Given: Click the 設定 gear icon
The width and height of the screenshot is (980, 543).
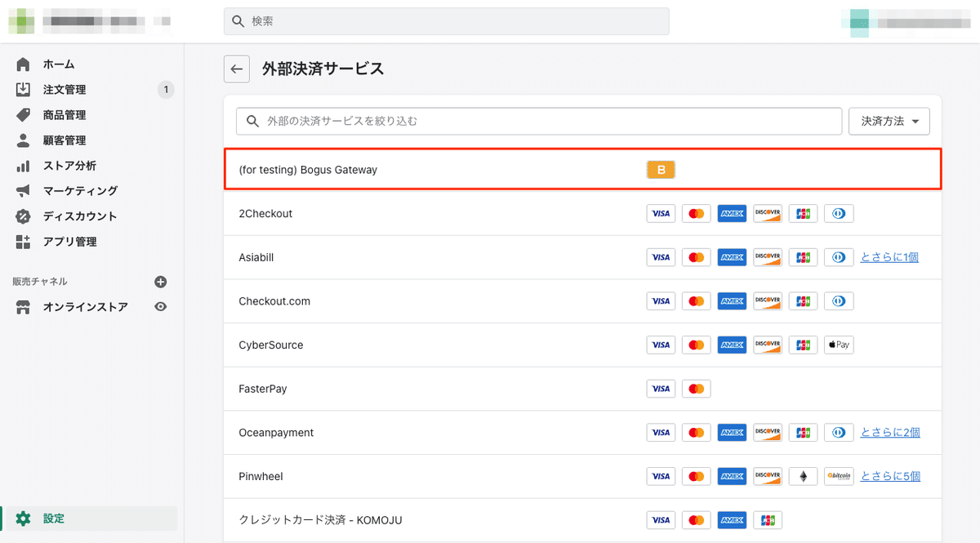Looking at the screenshot, I should (x=23, y=519).
